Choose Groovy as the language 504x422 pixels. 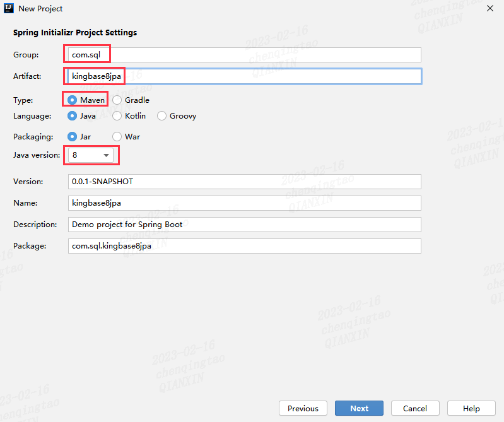tap(177, 115)
